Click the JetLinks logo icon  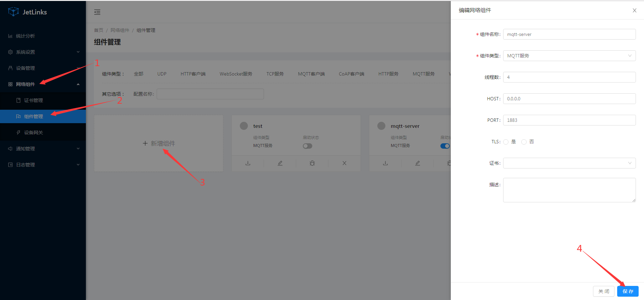pos(13,12)
